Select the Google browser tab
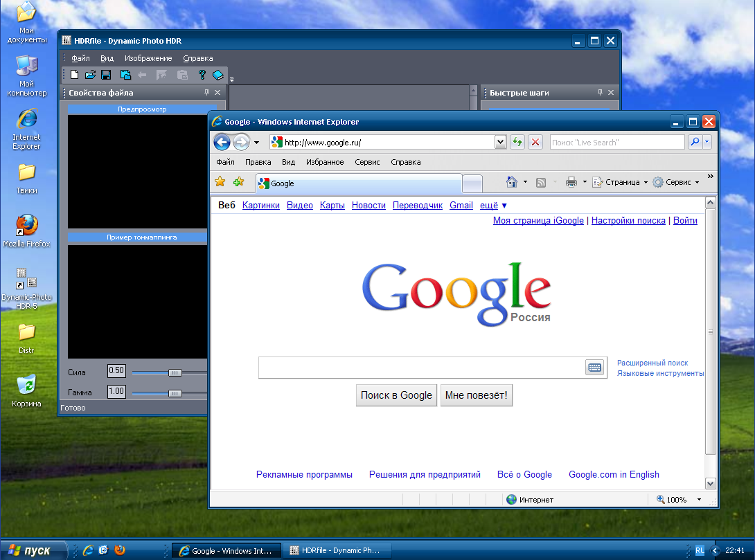755x560 pixels. (x=359, y=183)
